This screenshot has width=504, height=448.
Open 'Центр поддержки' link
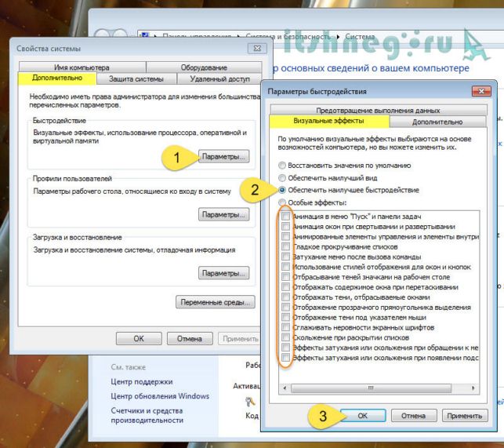[x=142, y=381]
